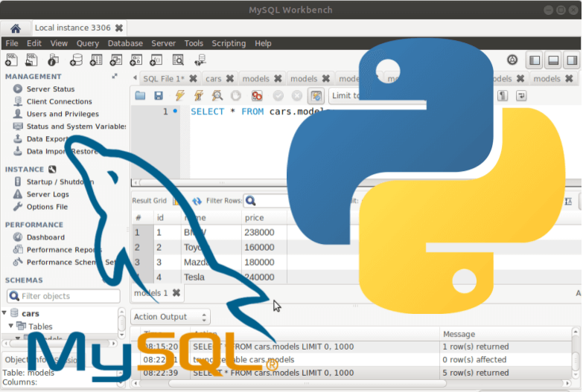Image resolution: width=583 pixels, height=392 pixels.
Task: Open the object inspector info icon
Action: click(x=53, y=60)
